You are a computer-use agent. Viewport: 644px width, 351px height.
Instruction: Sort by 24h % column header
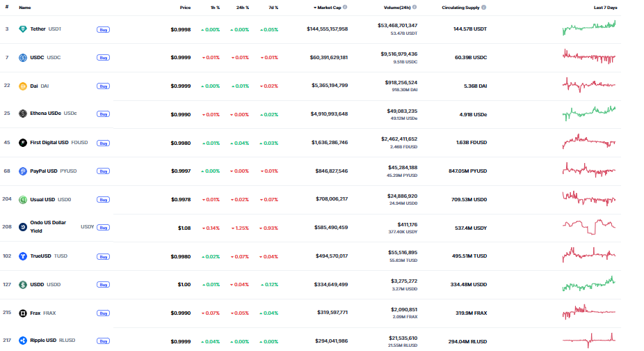click(243, 8)
